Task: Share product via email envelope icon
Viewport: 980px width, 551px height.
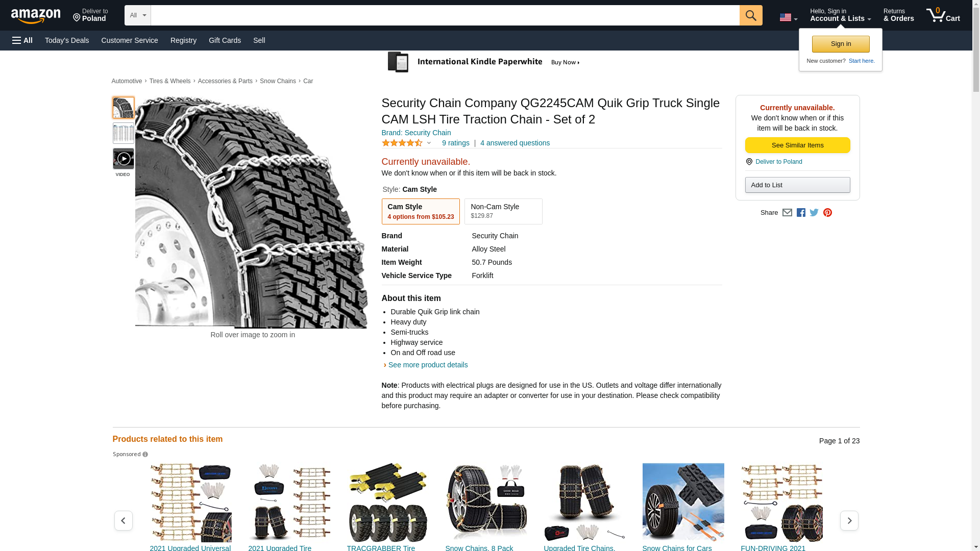Action: 787,213
